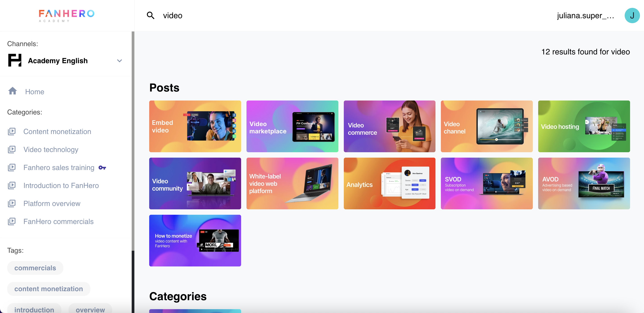Click the Content monetization category icon
This screenshot has width=644, height=313.
tap(11, 131)
